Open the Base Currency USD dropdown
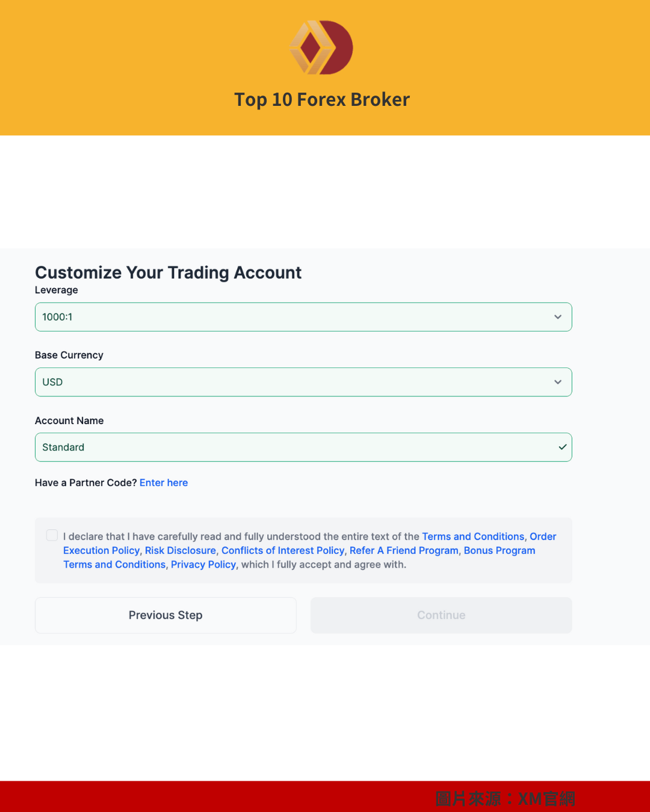The image size is (650, 812). pos(303,382)
